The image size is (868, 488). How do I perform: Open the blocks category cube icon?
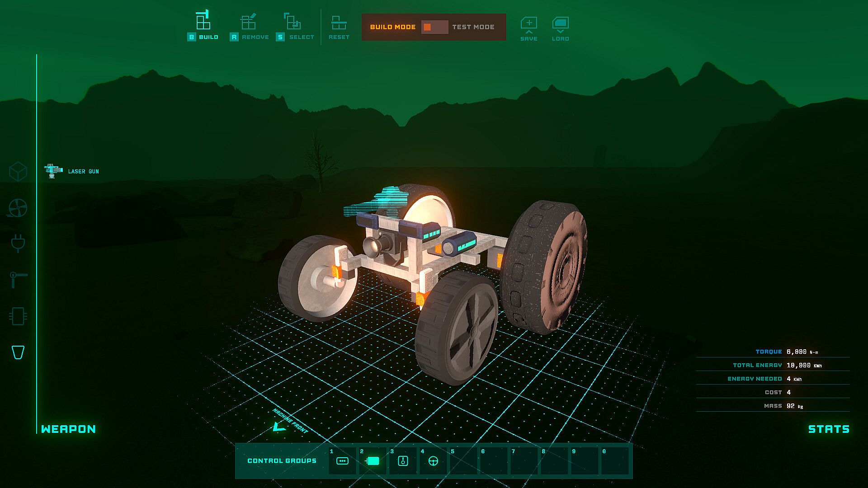click(18, 172)
